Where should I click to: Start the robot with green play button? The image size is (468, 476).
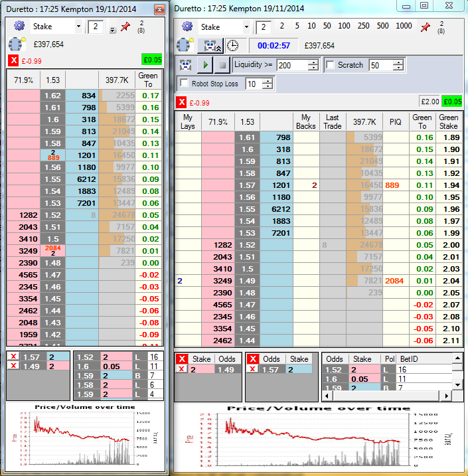pos(206,64)
